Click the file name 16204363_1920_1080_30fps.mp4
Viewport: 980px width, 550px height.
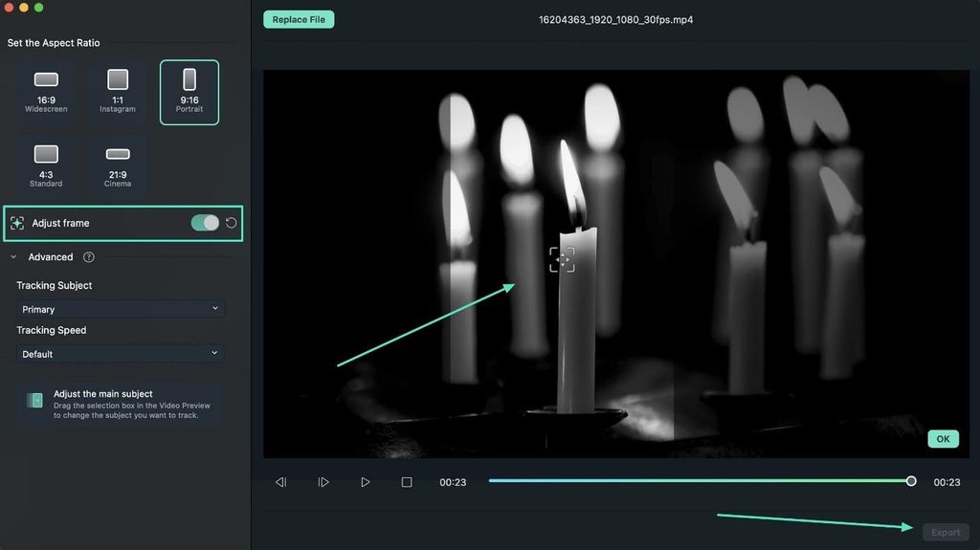click(615, 20)
